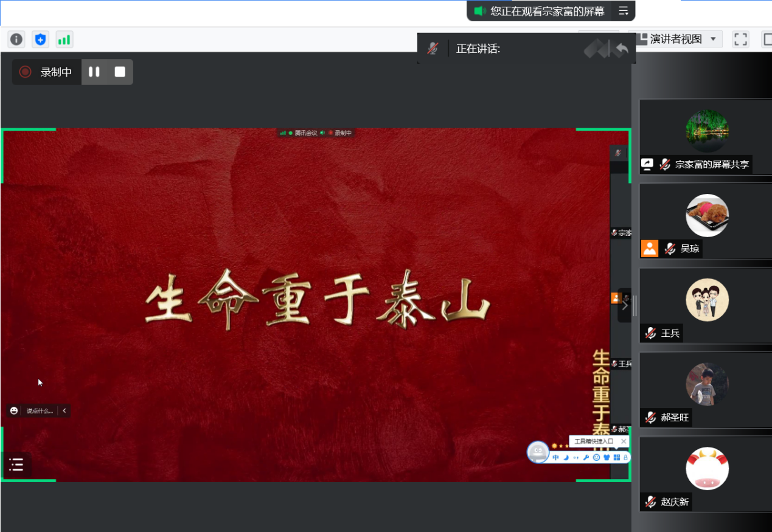The height and width of the screenshot is (532, 772).
Task: Click the 说点什么... chat input field
Action: 40,411
